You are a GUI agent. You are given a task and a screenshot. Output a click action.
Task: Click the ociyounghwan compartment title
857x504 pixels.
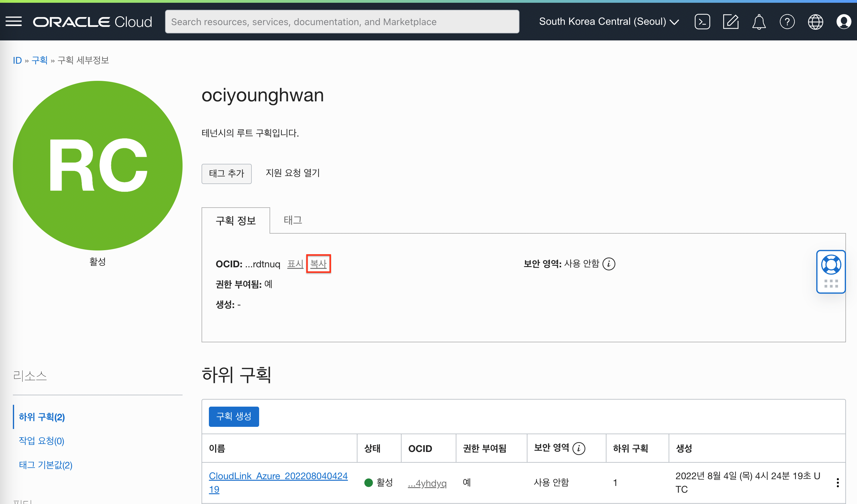(262, 95)
